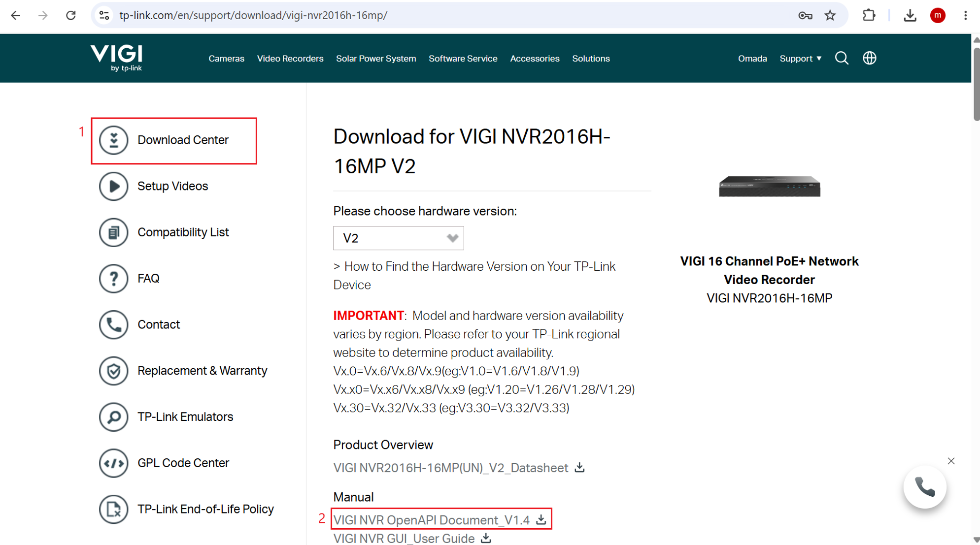Bookmark this page with the star icon

[x=830, y=15]
